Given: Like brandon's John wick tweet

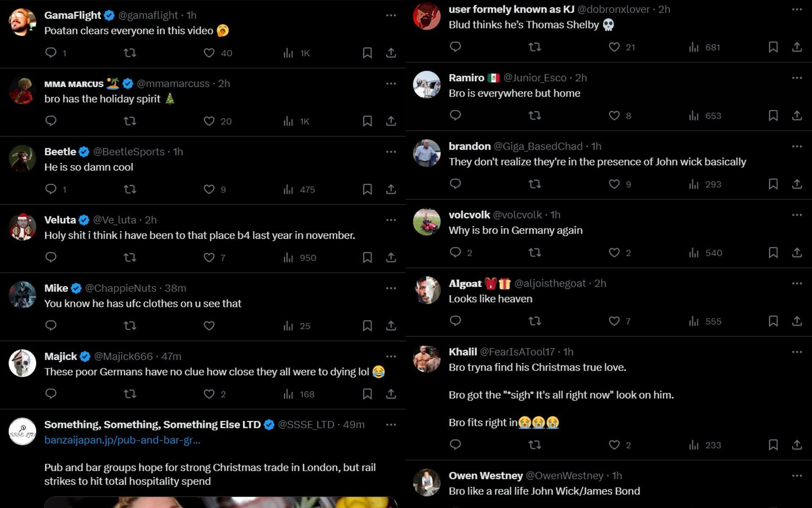Looking at the screenshot, I should coord(614,184).
